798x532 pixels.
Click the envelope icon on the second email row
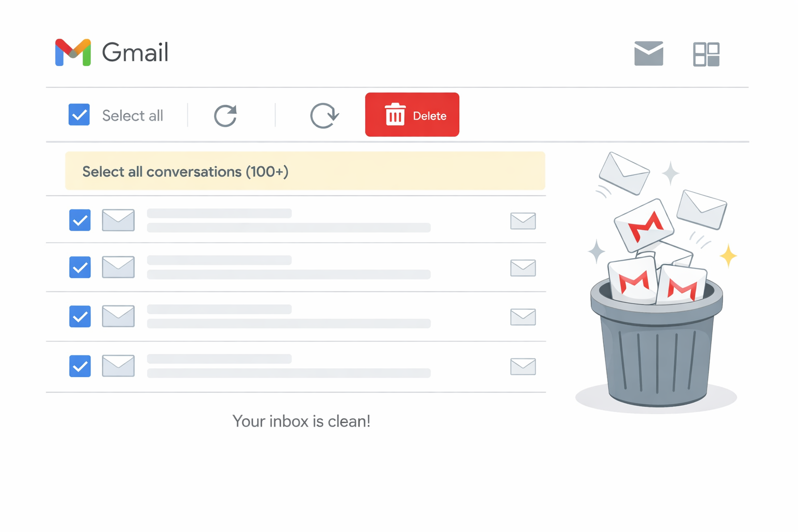(x=118, y=267)
